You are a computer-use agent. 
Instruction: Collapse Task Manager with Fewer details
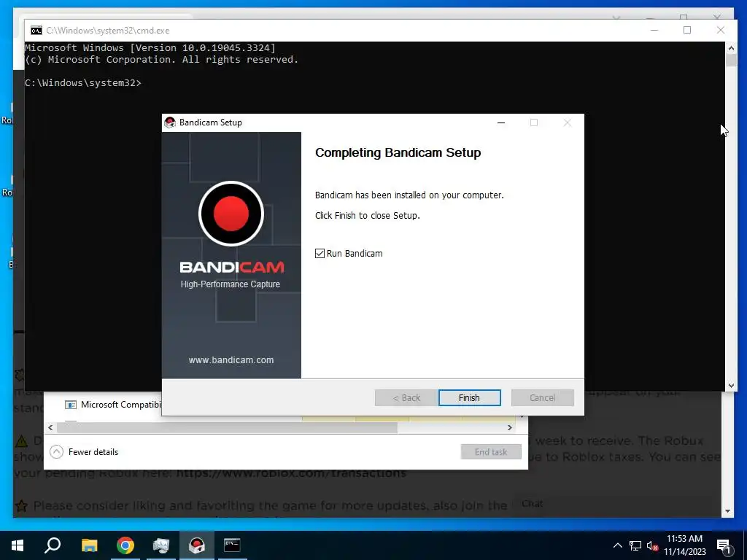[85, 452]
